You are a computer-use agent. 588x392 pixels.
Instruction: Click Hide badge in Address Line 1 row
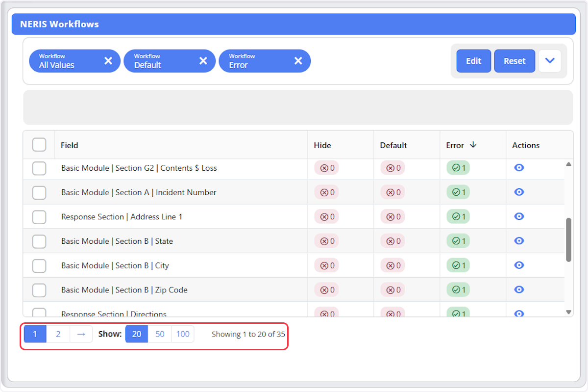pos(327,217)
